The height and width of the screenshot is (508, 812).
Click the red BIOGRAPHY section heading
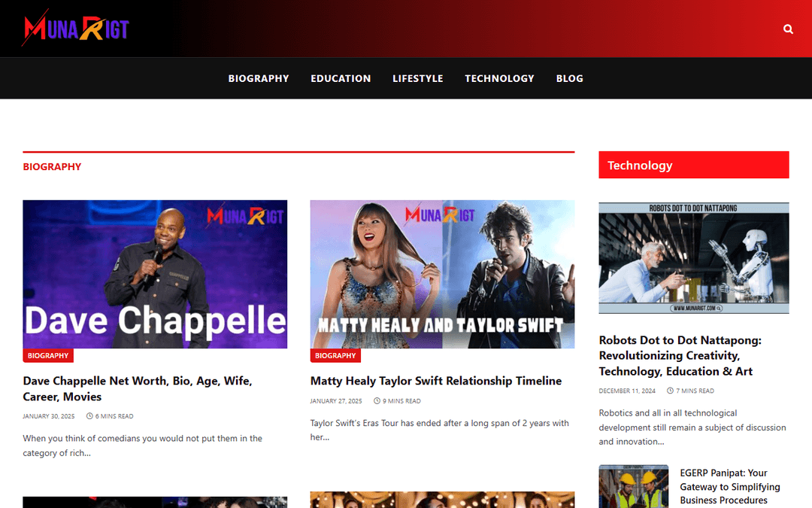[x=52, y=167]
